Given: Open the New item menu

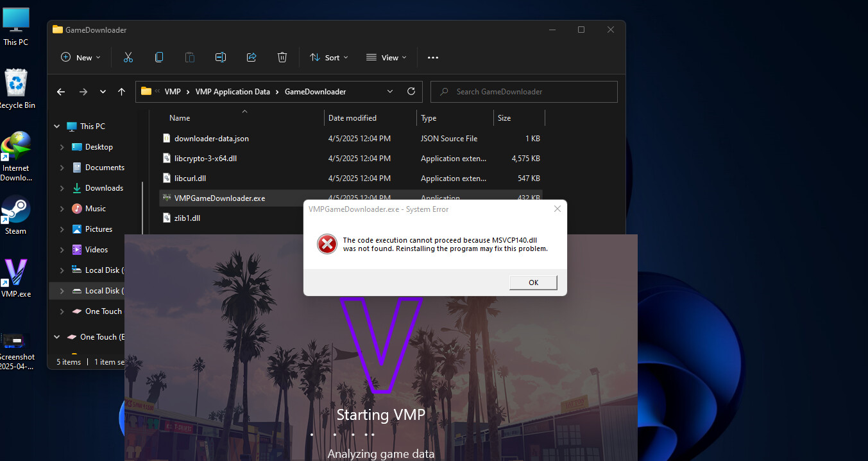Looking at the screenshot, I should (81, 57).
